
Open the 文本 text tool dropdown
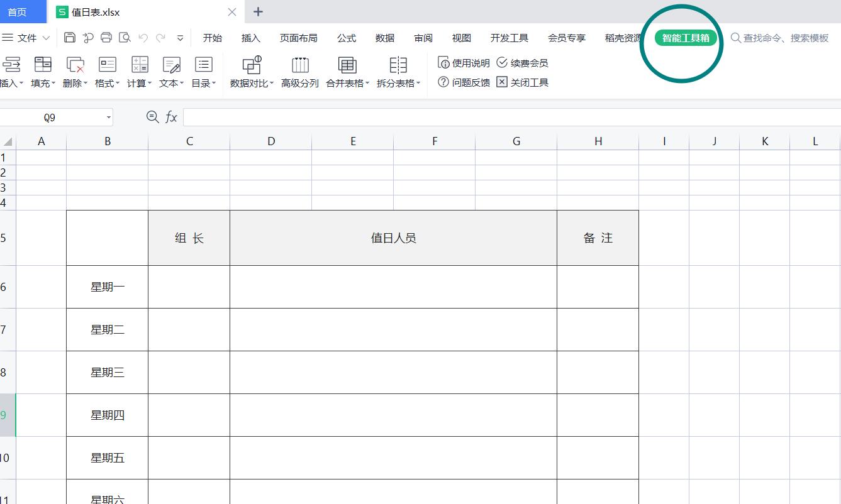(181, 82)
